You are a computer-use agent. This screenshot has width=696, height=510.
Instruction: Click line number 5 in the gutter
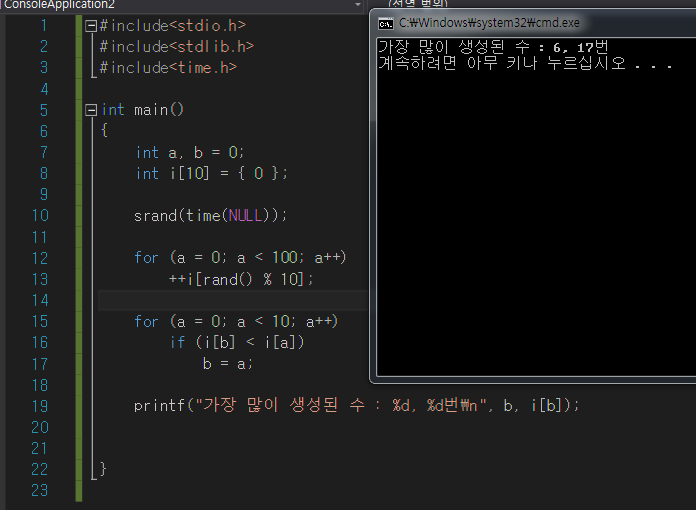pyautogui.click(x=44, y=110)
